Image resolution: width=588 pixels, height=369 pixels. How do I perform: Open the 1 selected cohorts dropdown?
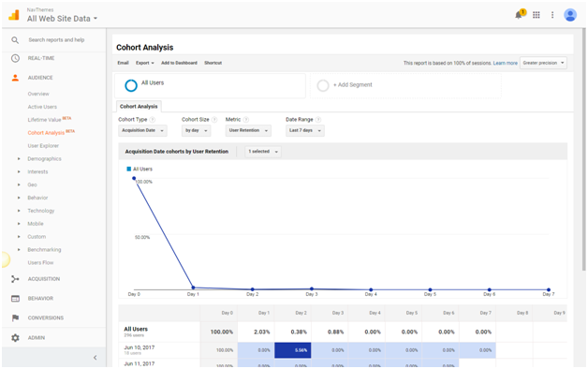[263, 152]
